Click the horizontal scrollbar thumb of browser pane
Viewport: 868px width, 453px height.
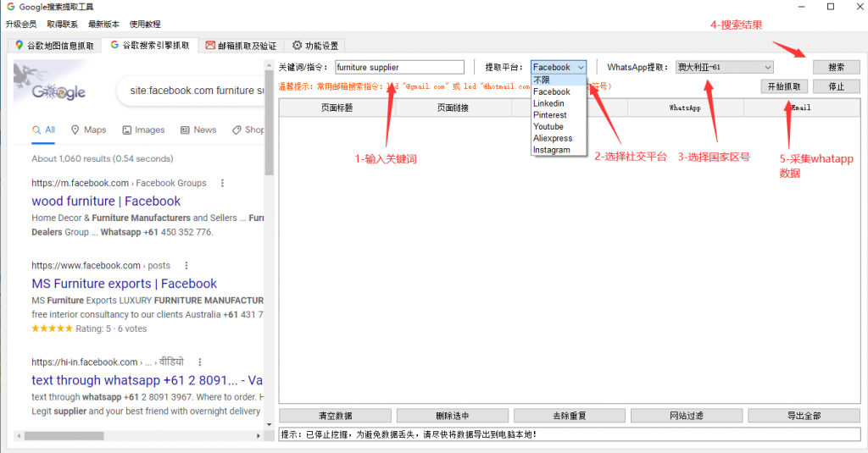tap(64, 436)
